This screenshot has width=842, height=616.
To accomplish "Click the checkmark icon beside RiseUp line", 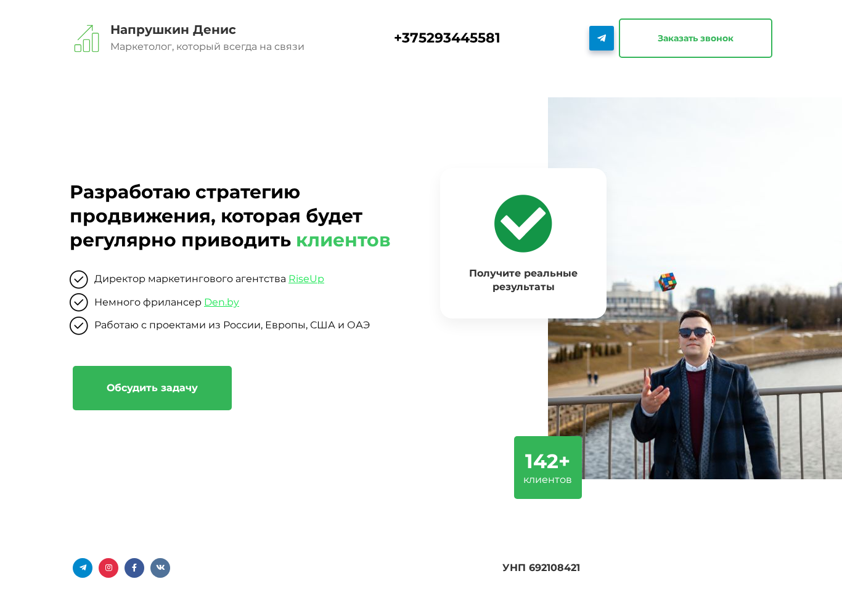I will coord(79,280).
